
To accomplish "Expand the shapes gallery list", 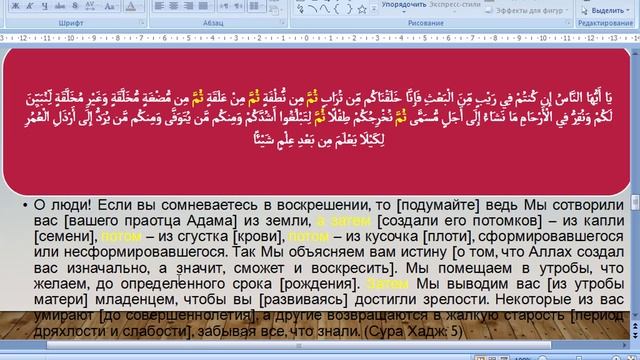I will pos(374,9).
